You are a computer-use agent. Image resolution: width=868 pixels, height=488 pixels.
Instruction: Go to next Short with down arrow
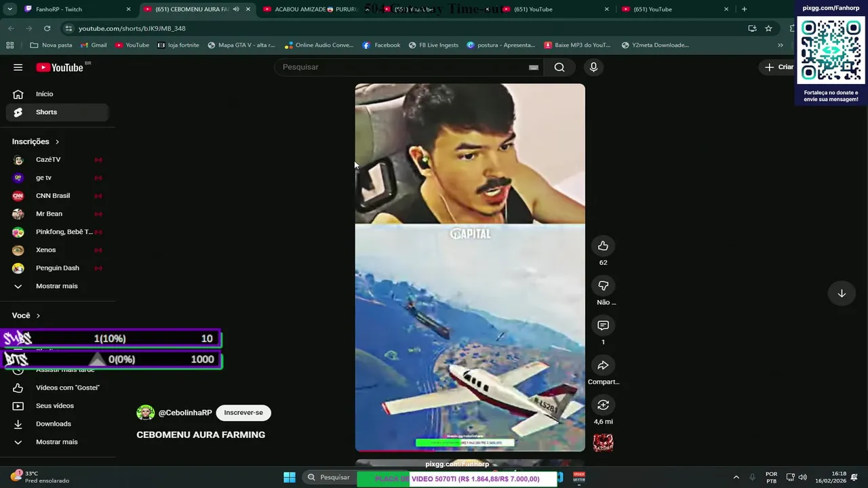pos(842,293)
